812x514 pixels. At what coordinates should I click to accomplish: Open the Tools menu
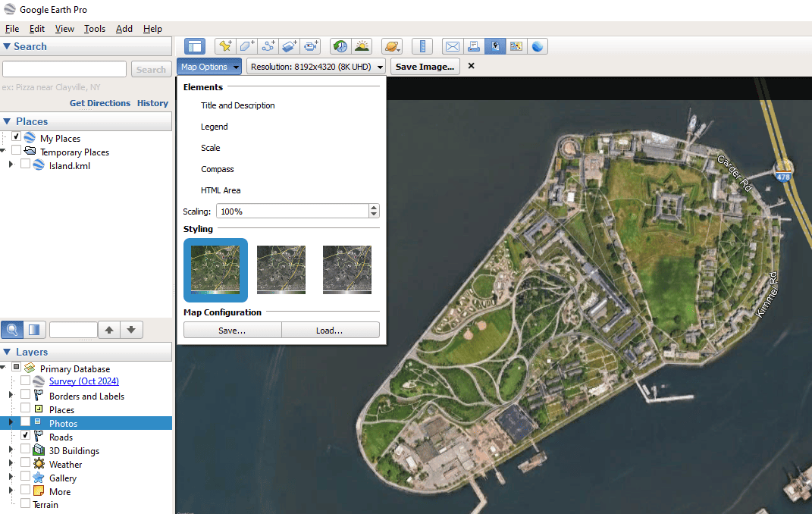point(95,29)
